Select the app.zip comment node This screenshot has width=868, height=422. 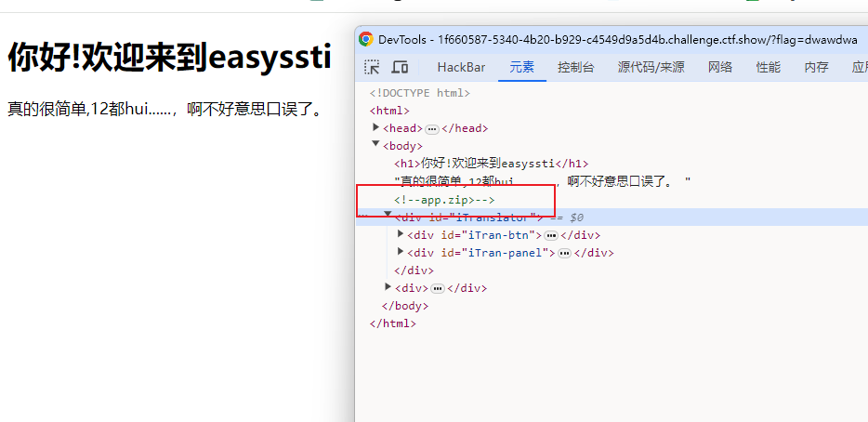click(444, 199)
